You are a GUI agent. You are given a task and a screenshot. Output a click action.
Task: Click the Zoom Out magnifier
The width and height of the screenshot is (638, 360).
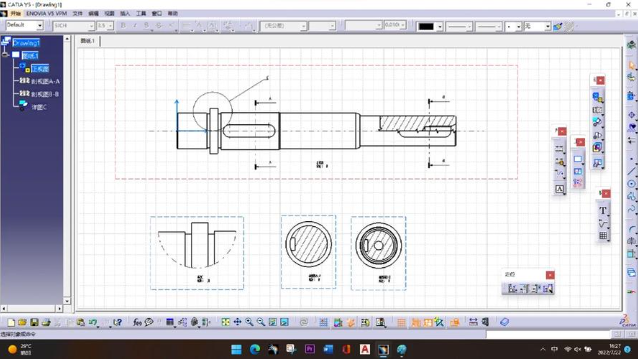click(x=261, y=322)
